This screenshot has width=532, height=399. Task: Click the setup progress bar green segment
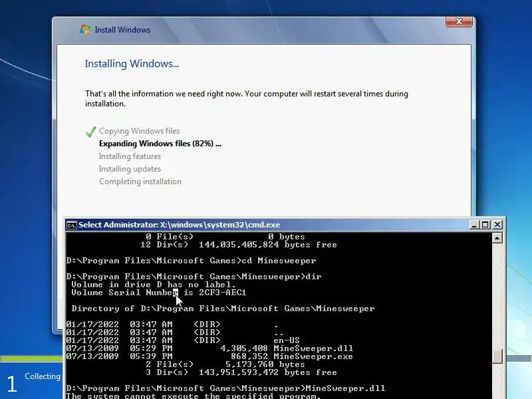tap(31, 358)
